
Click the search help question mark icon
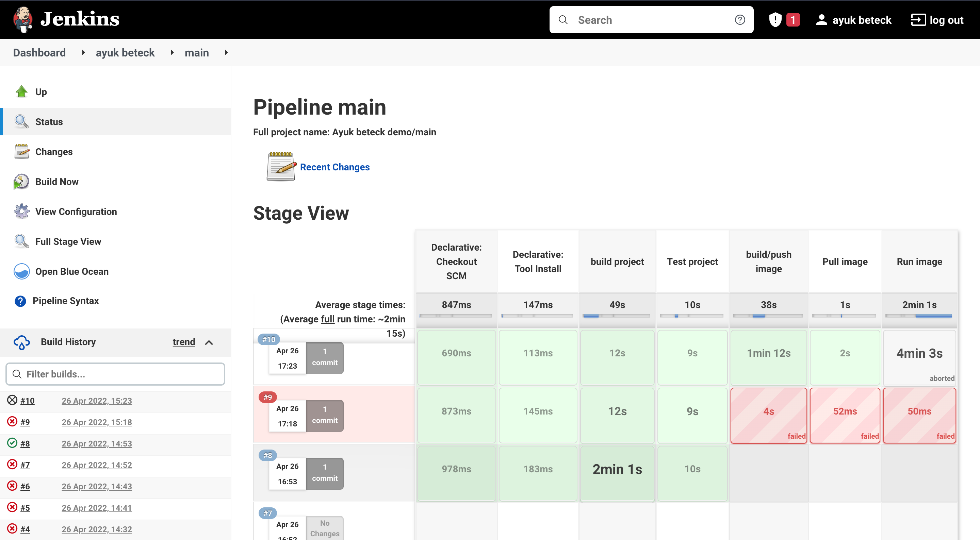[x=739, y=20]
